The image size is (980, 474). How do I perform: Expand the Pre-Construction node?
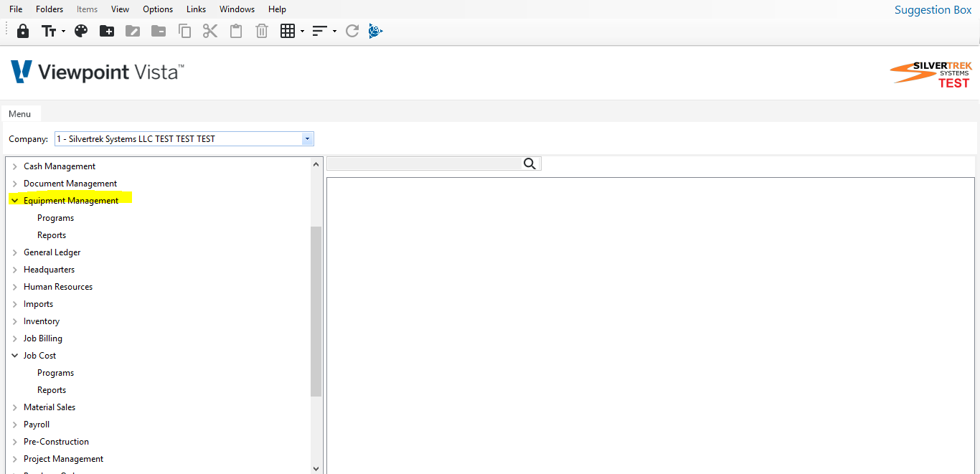pos(14,442)
